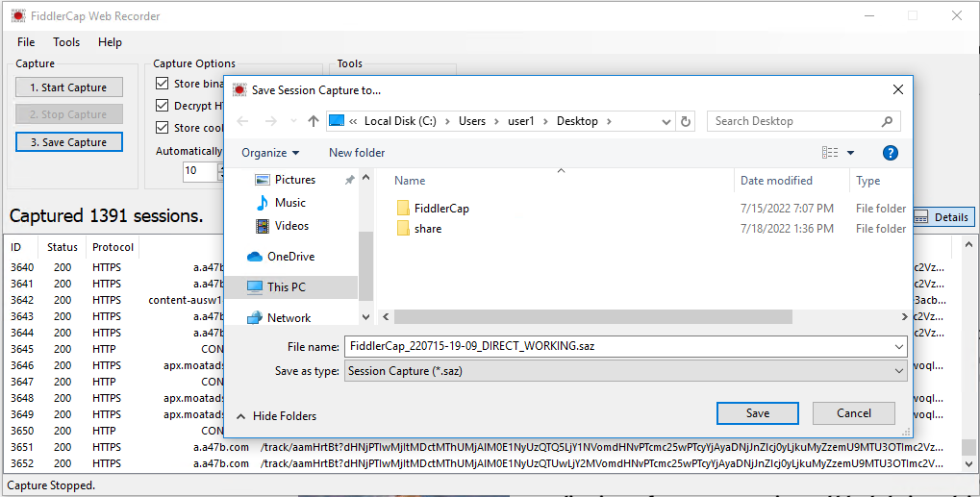
Task: Toggle the Store binaries checkbox
Action: tap(162, 85)
